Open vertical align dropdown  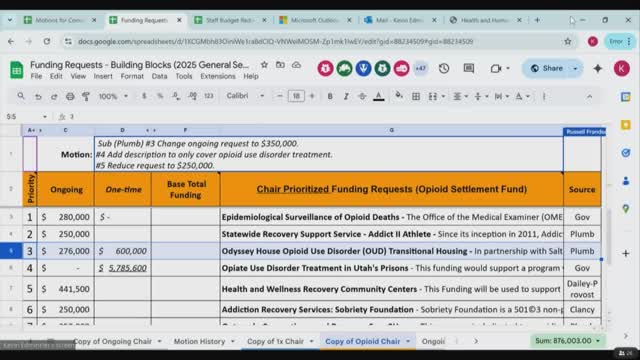tap(481, 96)
